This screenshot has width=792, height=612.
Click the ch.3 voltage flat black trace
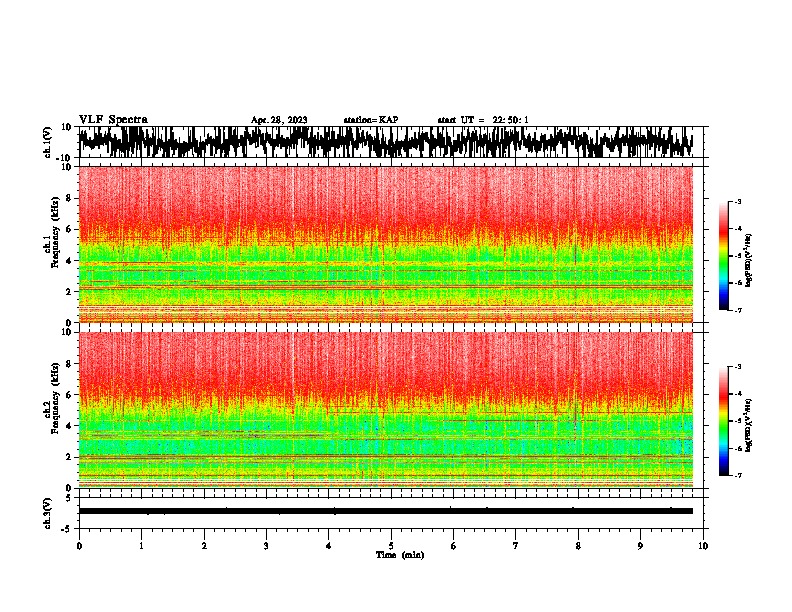tap(385, 511)
